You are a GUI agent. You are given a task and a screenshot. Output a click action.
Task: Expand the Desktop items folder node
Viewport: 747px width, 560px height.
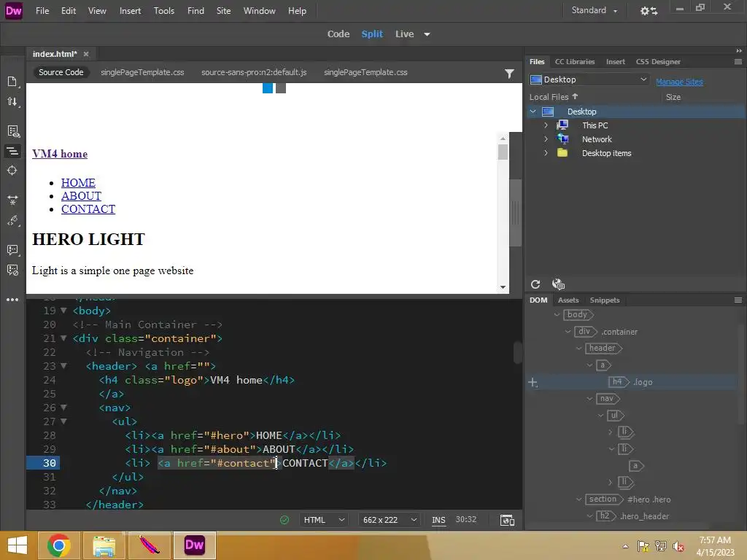(546, 153)
